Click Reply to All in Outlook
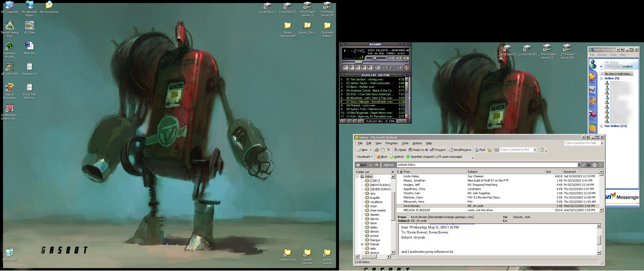The width and height of the screenshot is (644, 271). click(418, 150)
